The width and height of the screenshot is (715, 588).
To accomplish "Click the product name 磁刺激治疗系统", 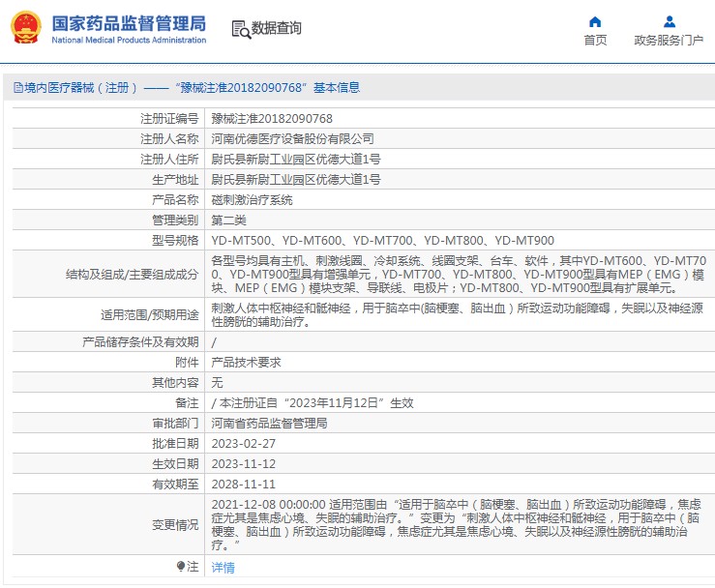I will pyautogui.click(x=252, y=200).
